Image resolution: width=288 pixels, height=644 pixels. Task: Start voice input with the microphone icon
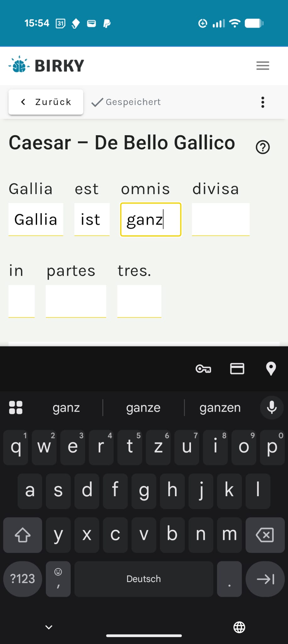271,407
